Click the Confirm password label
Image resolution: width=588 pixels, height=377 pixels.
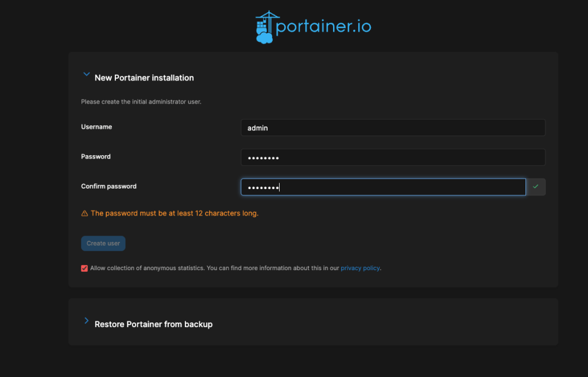point(109,186)
